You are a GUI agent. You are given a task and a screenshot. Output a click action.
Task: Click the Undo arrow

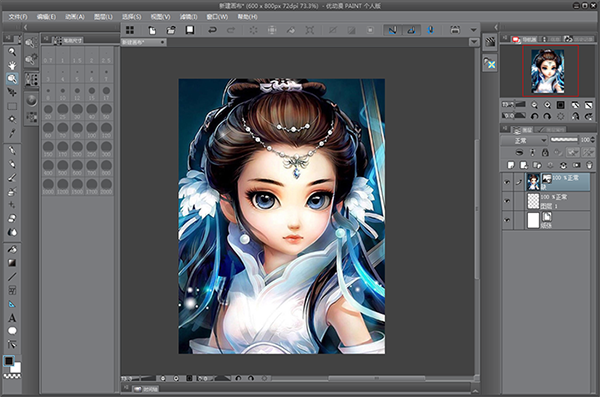[212, 30]
